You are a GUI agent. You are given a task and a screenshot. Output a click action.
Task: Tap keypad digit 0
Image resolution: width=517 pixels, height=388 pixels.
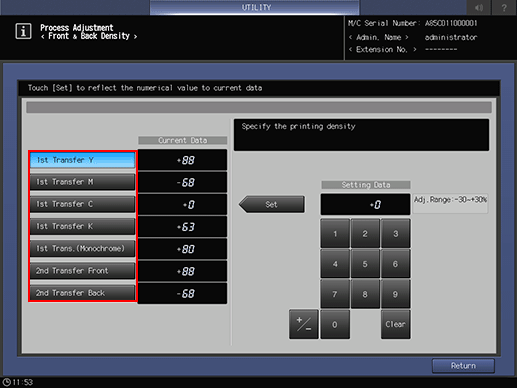point(335,324)
